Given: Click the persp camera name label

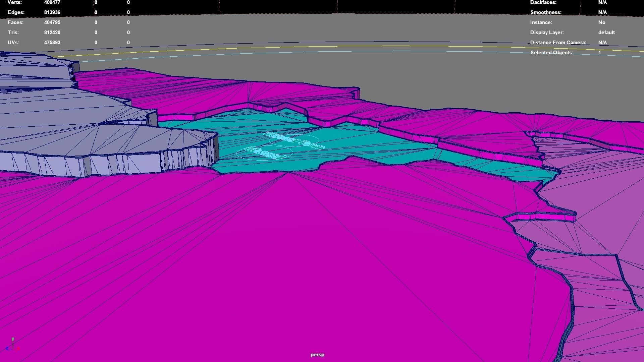Looking at the screenshot, I should click(x=317, y=355).
